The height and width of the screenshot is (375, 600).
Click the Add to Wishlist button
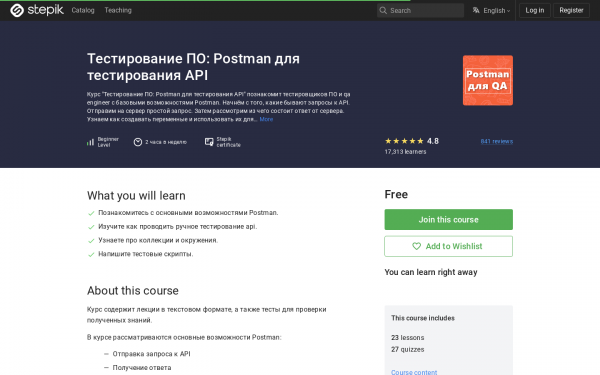tap(448, 246)
